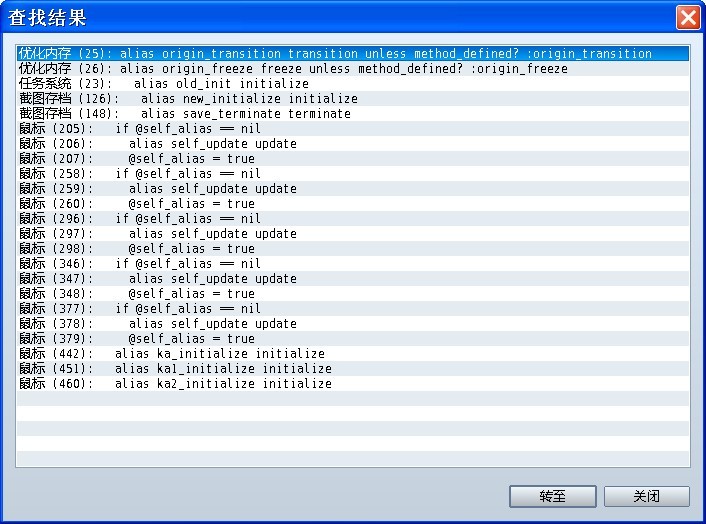Select result 鼠标 (207) @self_alias = true
706x524 pixels.
pos(353,158)
